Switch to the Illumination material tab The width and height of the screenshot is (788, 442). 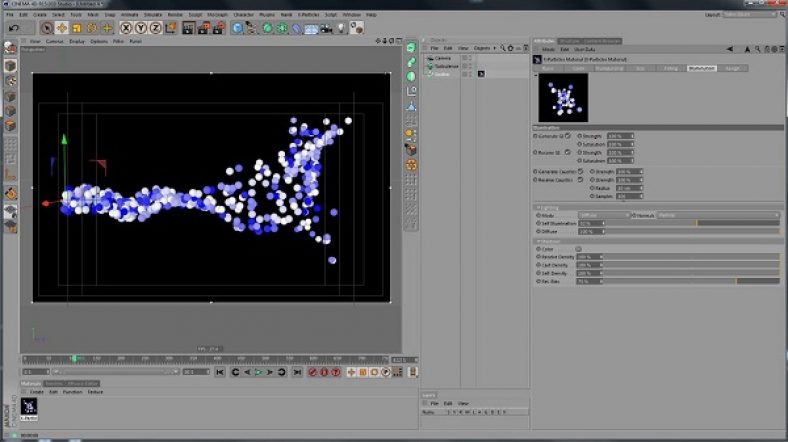pos(700,68)
